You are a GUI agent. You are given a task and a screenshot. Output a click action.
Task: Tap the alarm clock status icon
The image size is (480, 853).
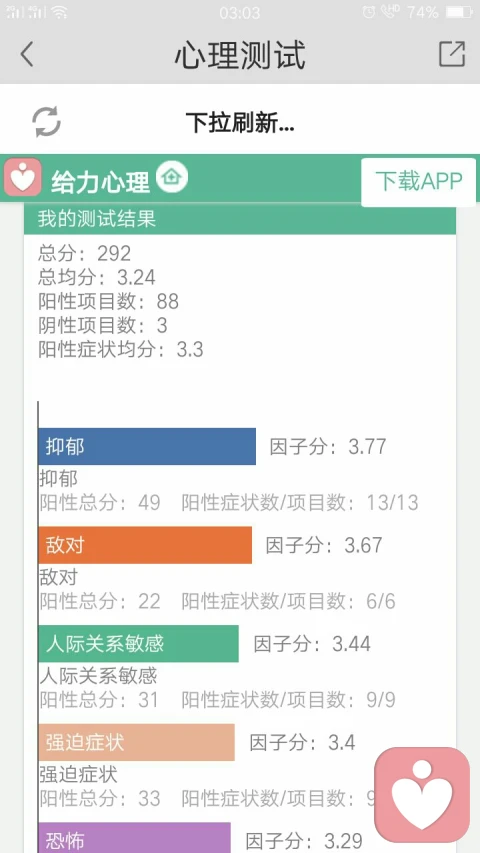(x=369, y=12)
